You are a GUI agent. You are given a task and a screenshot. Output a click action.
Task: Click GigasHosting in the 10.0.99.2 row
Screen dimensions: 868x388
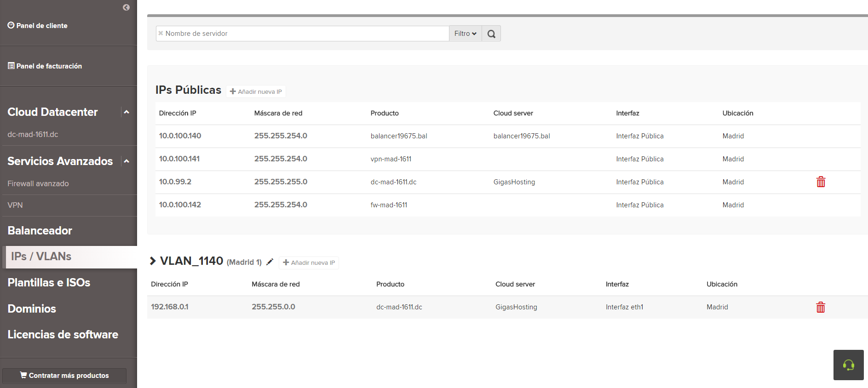(514, 182)
